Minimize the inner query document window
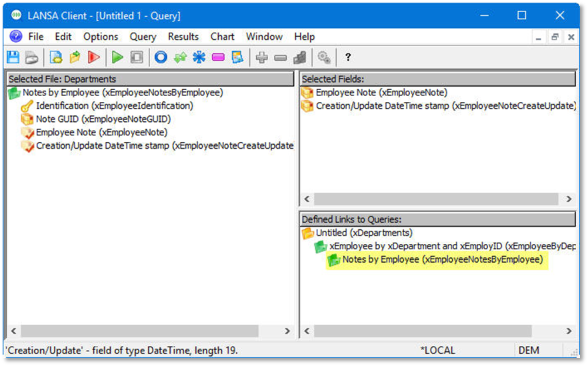Screen dimensions: 588x366 (x=539, y=37)
